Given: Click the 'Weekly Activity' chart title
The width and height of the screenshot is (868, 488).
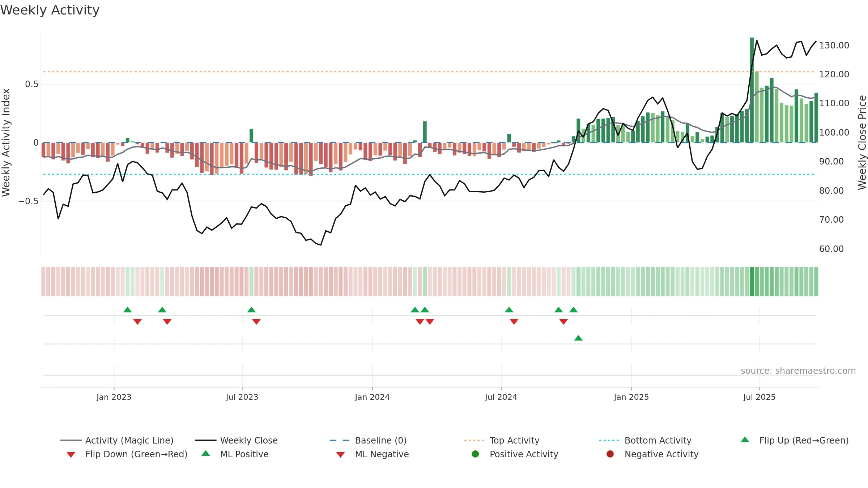Looking at the screenshot, I should pyautogui.click(x=50, y=10).
